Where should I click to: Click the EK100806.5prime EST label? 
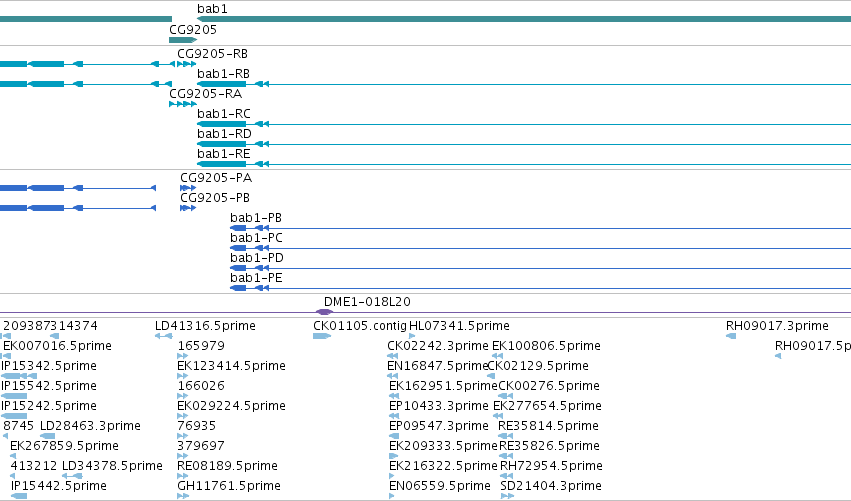pyautogui.click(x=547, y=346)
